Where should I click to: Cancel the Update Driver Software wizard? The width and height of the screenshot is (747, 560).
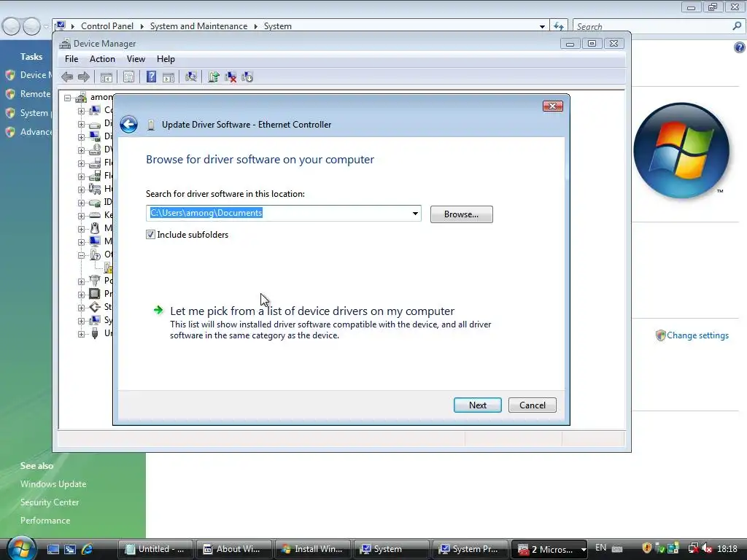[x=532, y=405]
